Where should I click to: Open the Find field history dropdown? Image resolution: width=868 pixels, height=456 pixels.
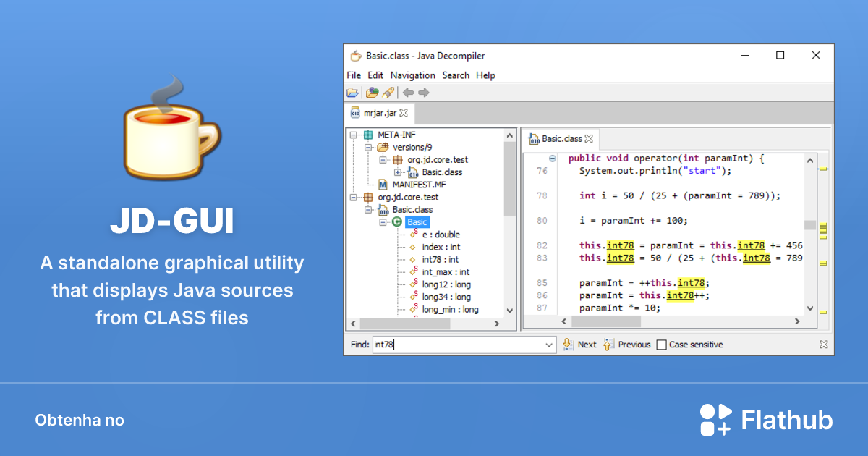[x=550, y=345]
